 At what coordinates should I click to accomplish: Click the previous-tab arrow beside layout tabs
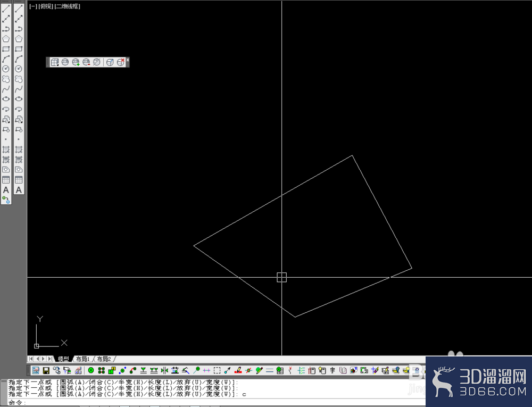pyautogui.click(x=37, y=359)
